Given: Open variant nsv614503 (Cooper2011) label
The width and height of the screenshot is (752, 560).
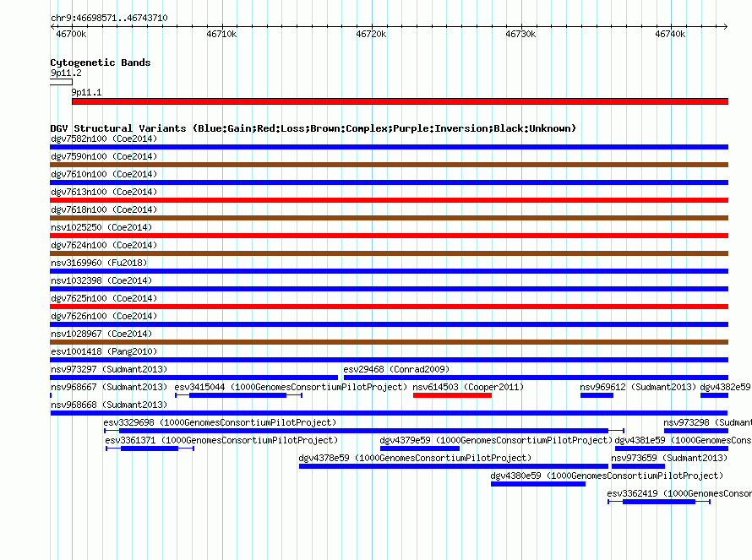Looking at the screenshot, I should (468, 387).
